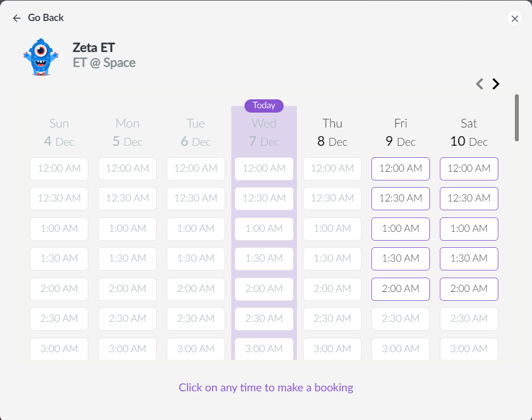Go to previous week with left chevron
The height and width of the screenshot is (420, 532).
coord(480,84)
